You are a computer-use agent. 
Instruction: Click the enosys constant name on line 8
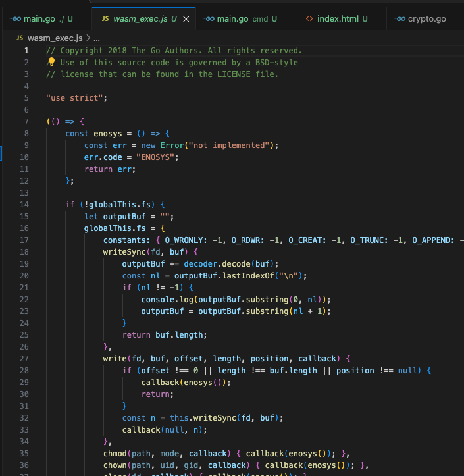(107, 133)
